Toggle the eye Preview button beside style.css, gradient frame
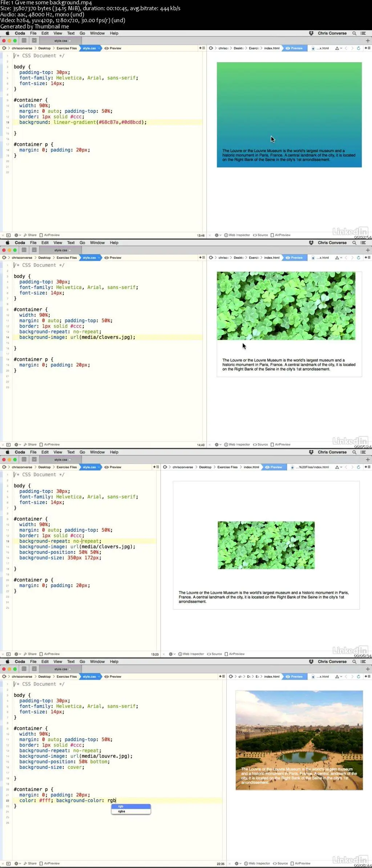The height and width of the screenshot is (868, 372). [113, 48]
